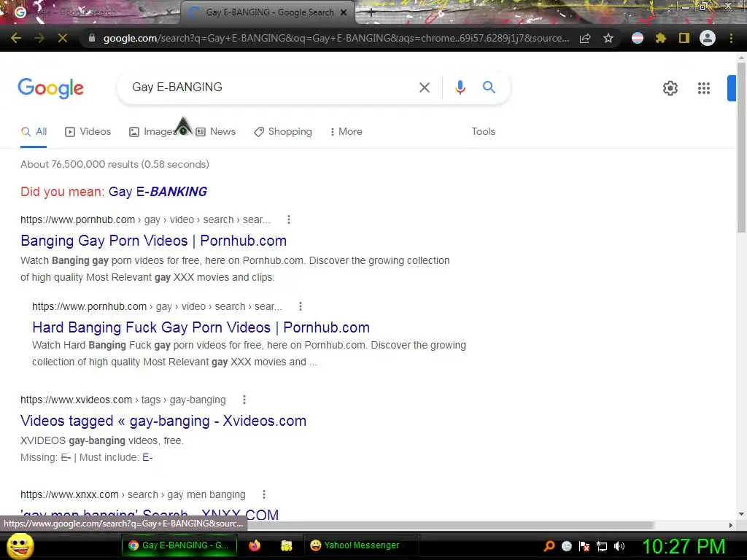The height and width of the screenshot is (560, 747).
Task: Click the 'Must include: E-' link
Action: (147, 458)
